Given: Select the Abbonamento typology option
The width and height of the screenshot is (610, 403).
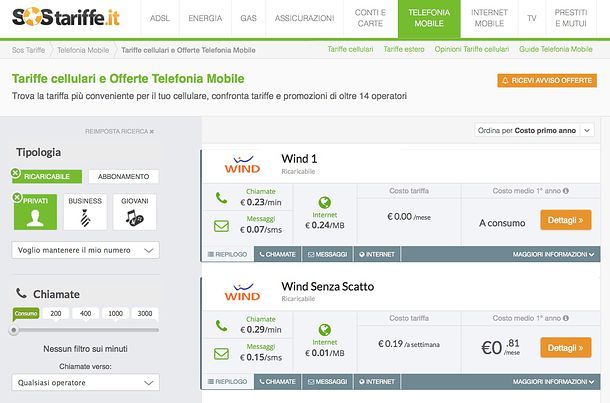Looking at the screenshot, I should point(124,177).
